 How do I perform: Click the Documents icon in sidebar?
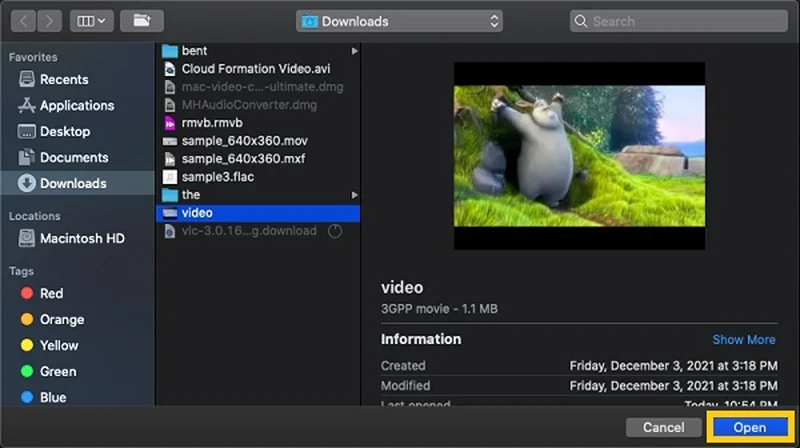[x=27, y=157]
